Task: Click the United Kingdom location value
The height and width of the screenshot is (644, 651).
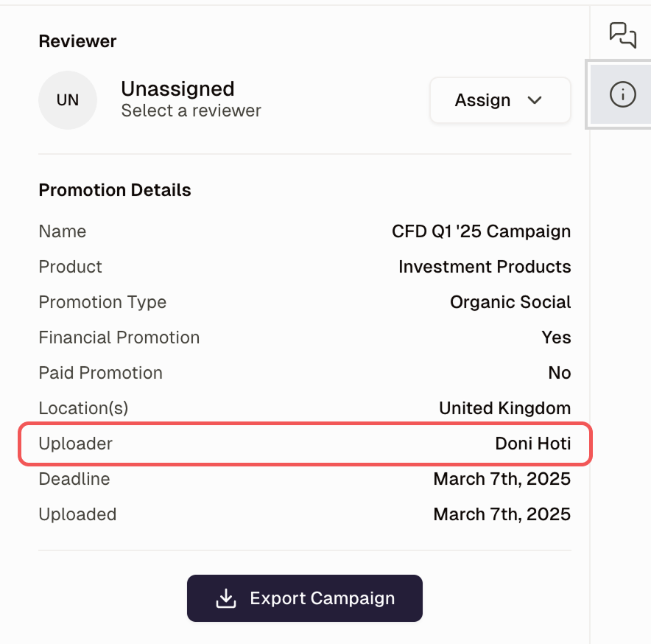Action: 504,408
